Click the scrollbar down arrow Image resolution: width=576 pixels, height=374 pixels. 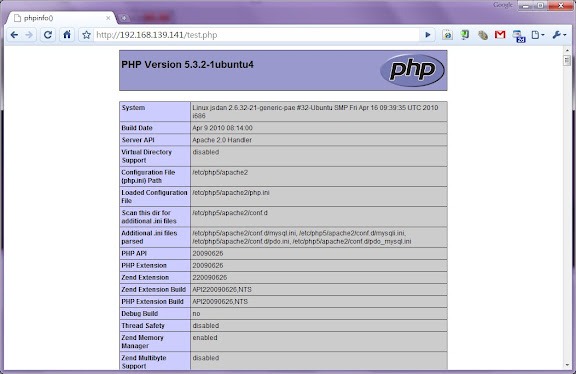[x=567, y=366]
